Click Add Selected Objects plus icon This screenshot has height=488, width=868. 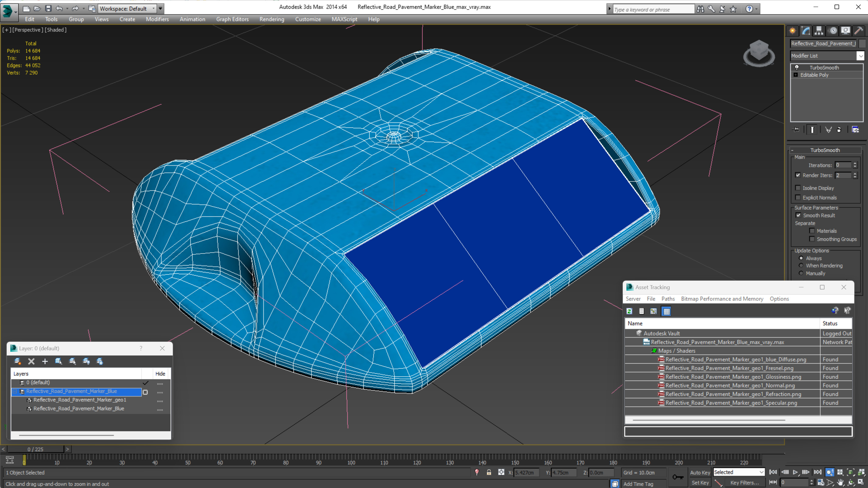[45, 362]
